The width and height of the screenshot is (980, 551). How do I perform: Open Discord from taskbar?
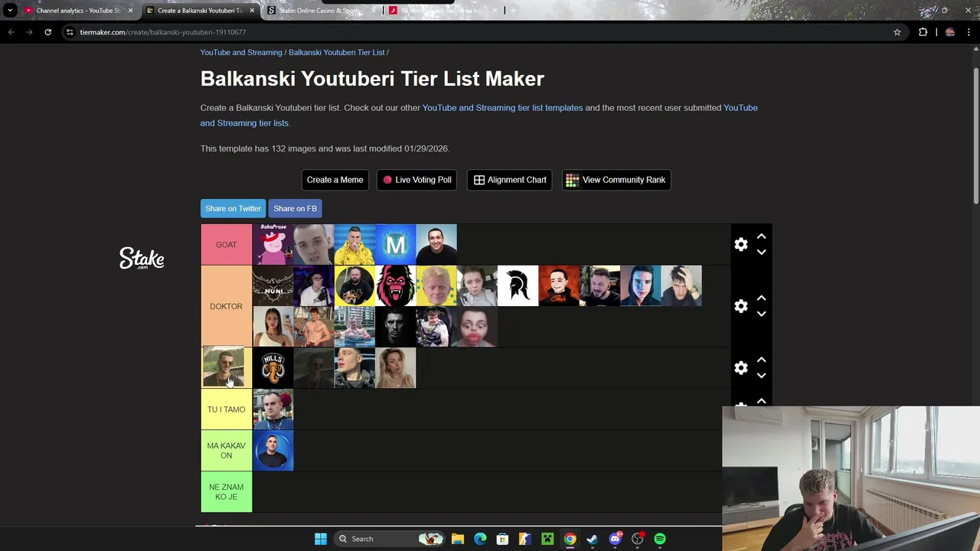click(615, 539)
